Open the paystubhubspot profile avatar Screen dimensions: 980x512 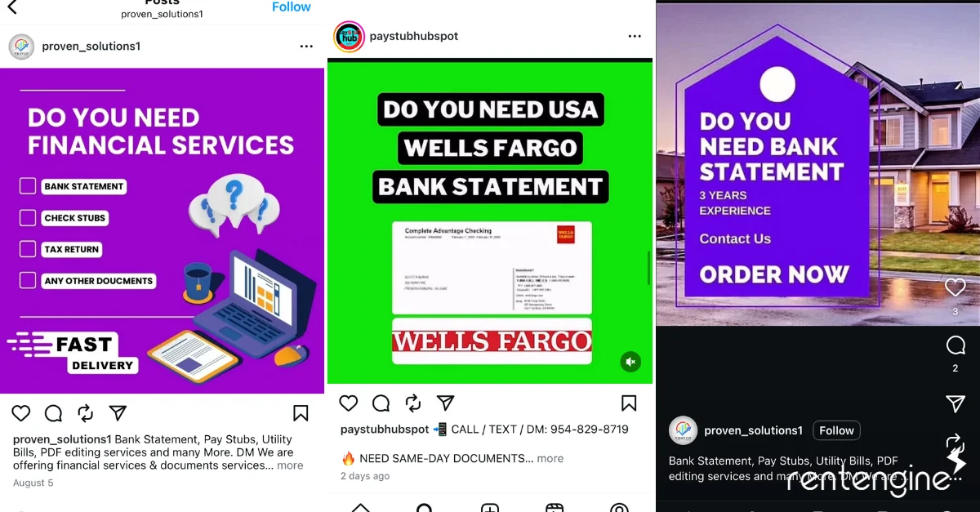[x=349, y=37]
